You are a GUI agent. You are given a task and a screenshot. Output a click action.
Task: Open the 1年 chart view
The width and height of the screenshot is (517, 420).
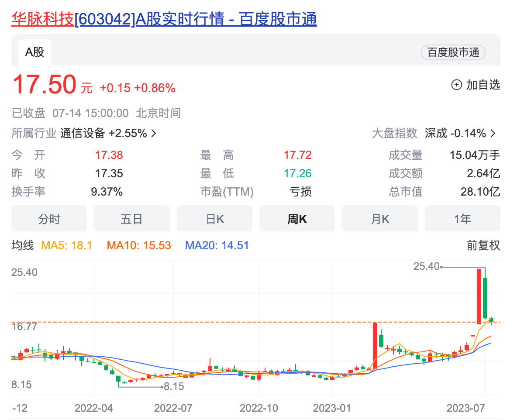pyautogui.click(x=462, y=218)
